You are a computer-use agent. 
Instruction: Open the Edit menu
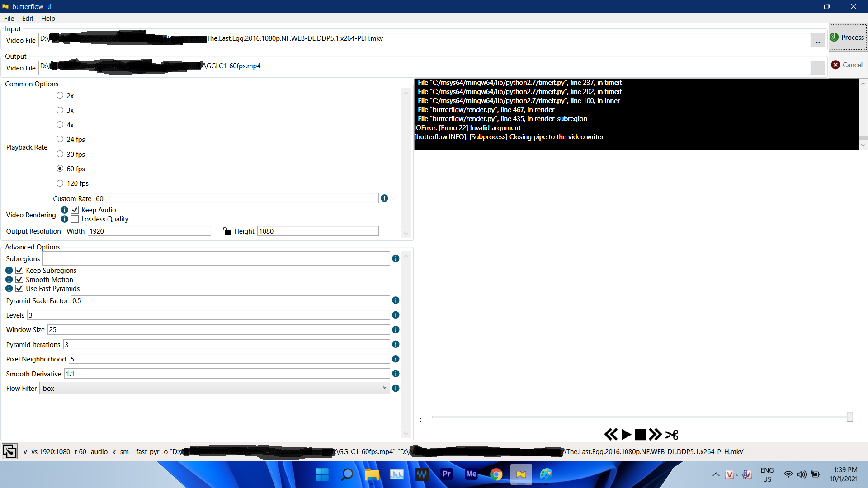(28, 19)
